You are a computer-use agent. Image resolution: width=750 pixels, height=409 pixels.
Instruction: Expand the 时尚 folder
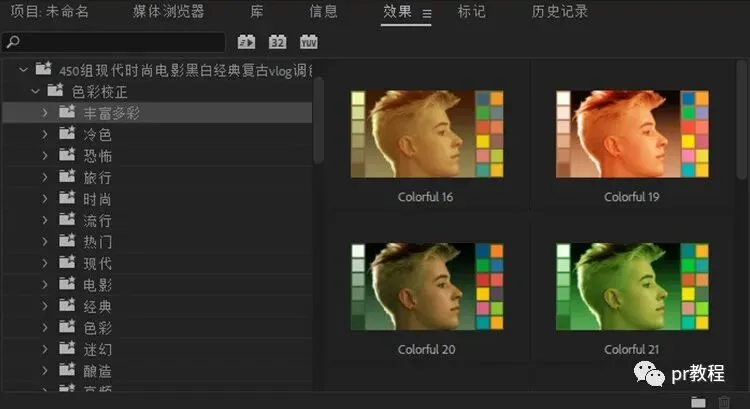tap(44, 199)
